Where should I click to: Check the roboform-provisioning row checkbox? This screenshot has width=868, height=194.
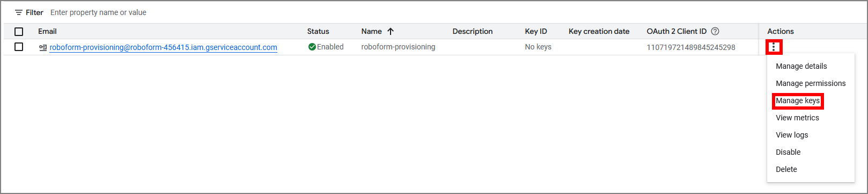tap(19, 47)
